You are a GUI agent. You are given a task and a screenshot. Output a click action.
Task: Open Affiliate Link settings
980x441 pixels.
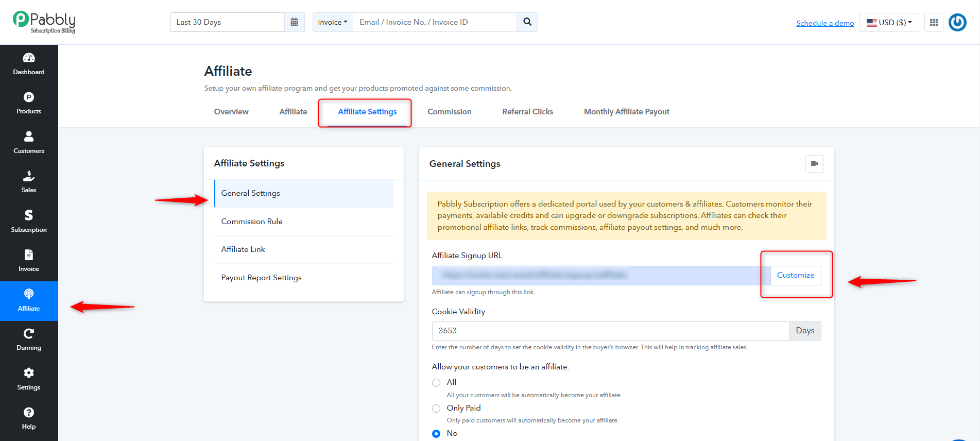pyautogui.click(x=304, y=249)
